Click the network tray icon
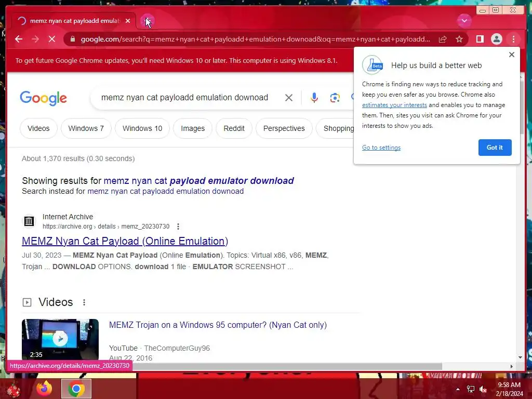This screenshot has width=532, height=399. coord(470,389)
